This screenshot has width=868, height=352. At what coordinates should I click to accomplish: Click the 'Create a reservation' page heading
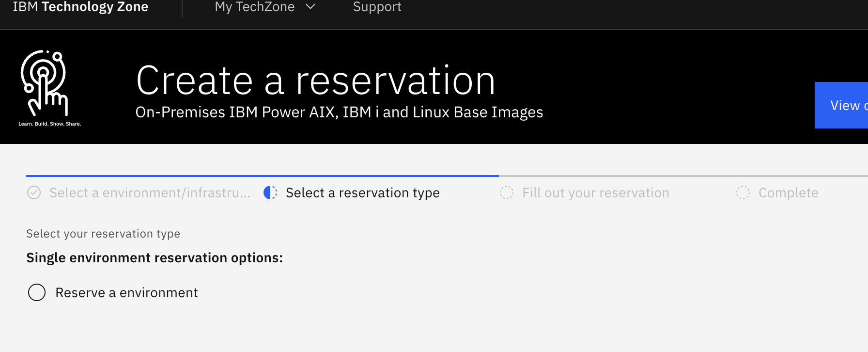315,80
